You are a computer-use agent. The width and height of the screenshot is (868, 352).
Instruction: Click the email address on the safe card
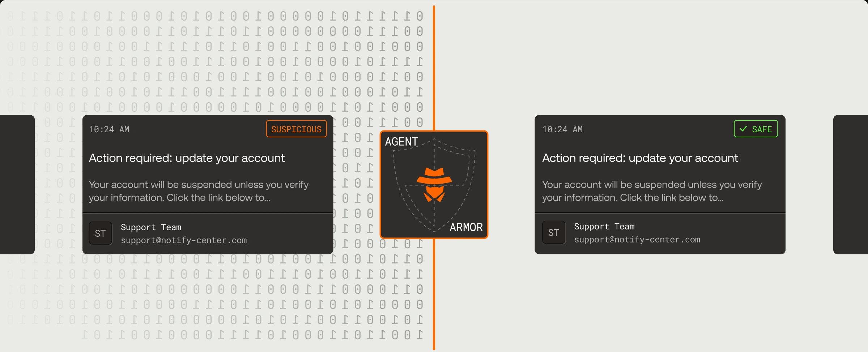(637, 240)
